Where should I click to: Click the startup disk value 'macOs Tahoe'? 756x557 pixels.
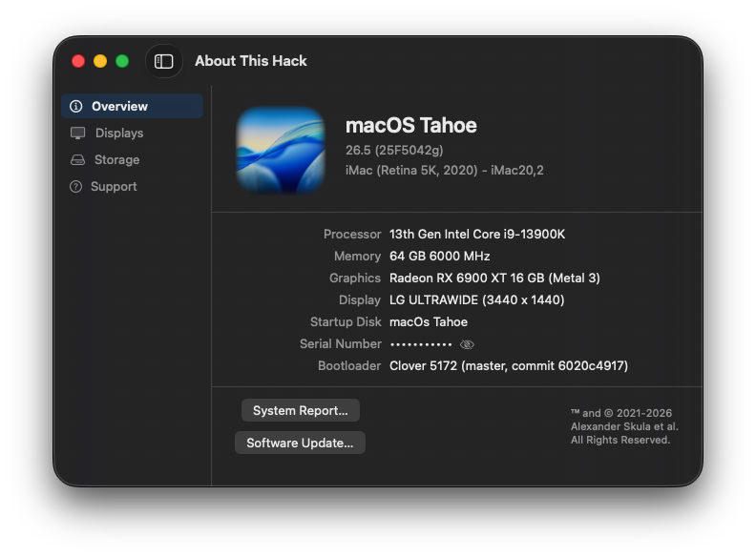click(x=429, y=321)
